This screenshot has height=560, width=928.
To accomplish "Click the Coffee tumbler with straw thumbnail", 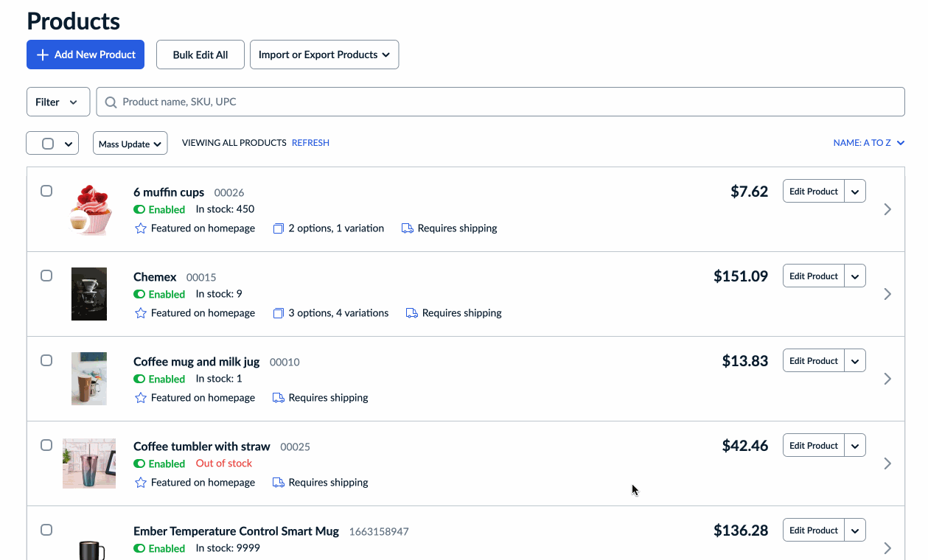I will pos(89,463).
